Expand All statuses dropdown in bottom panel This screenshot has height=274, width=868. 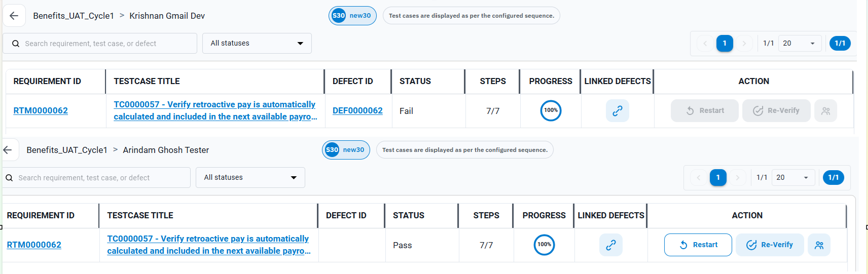pos(250,177)
